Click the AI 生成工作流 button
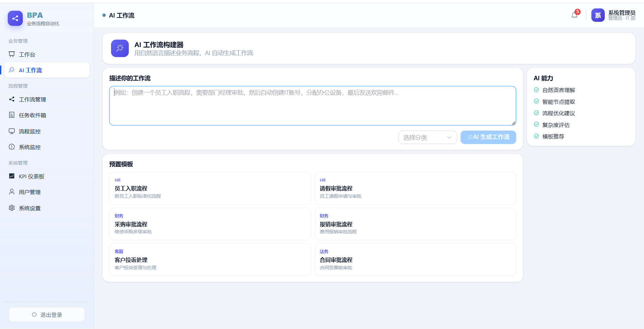This screenshot has width=644, height=329. (488, 137)
